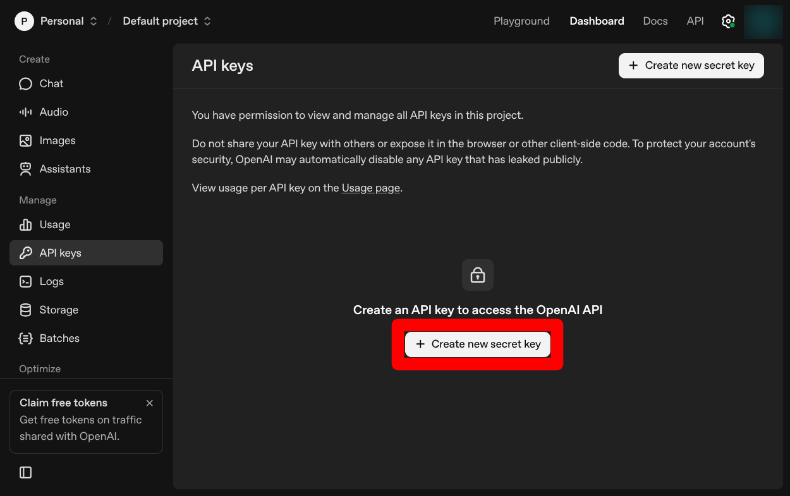Open the Logs terminal icon
The height and width of the screenshot is (496, 790).
pos(25,281)
